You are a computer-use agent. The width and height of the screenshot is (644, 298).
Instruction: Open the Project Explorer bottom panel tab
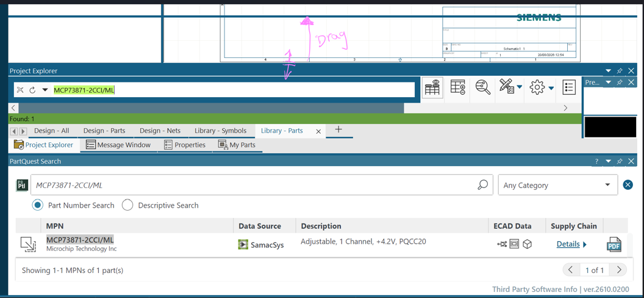(x=43, y=145)
